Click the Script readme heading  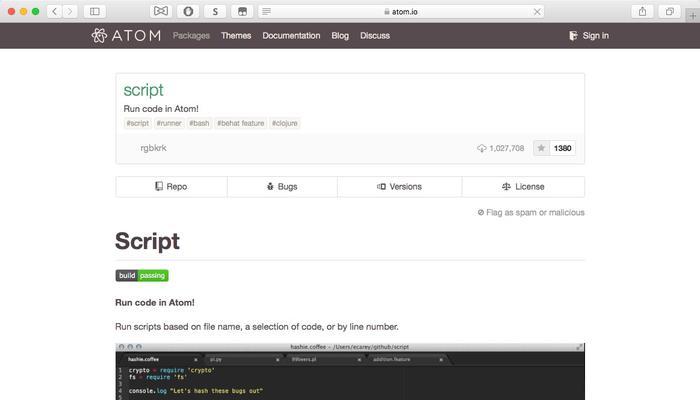(147, 241)
